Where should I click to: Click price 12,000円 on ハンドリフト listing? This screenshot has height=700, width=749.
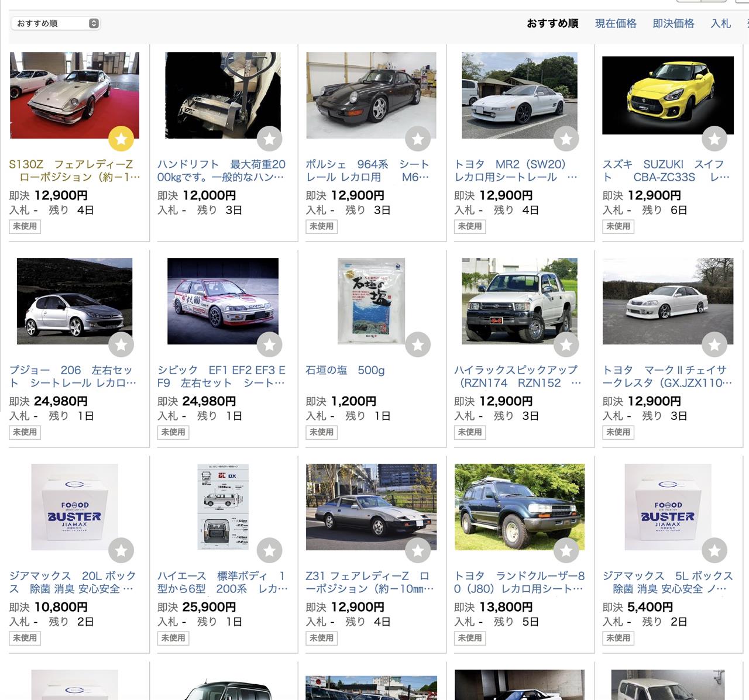[209, 195]
